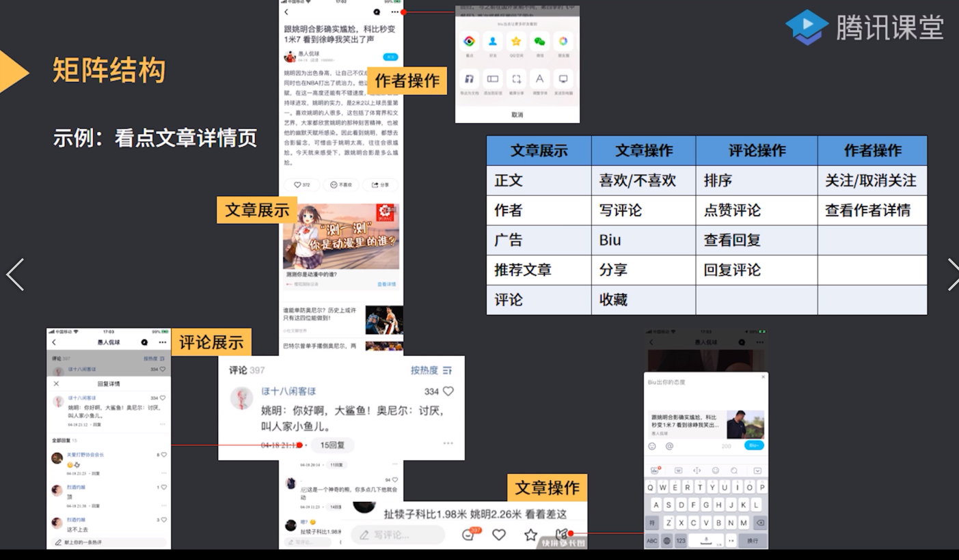The width and height of the screenshot is (959, 560).
Task: Cancel the share sheet with 取消
Action: (517, 115)
